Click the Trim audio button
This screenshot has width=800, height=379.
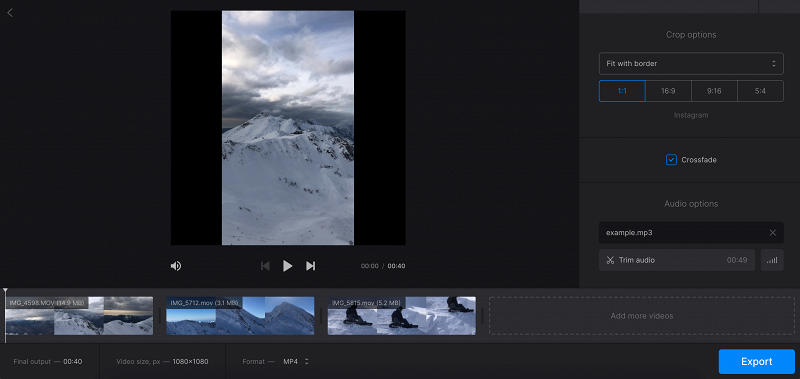677,260
